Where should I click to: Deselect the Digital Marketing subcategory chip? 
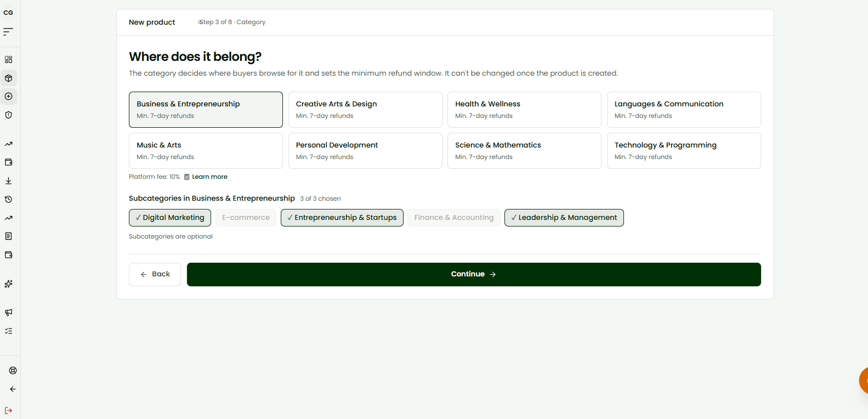(x=170, y=218)
